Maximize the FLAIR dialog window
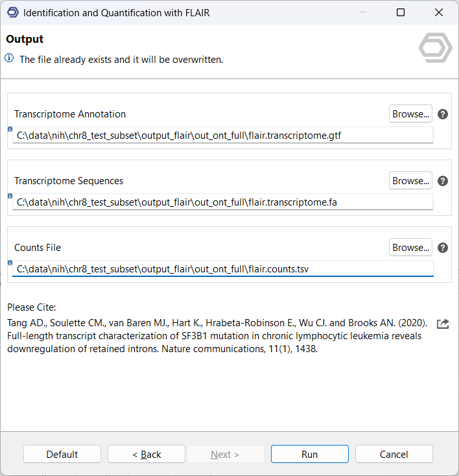Viewport: 459px width, 476px height. [x=401, y=12]
